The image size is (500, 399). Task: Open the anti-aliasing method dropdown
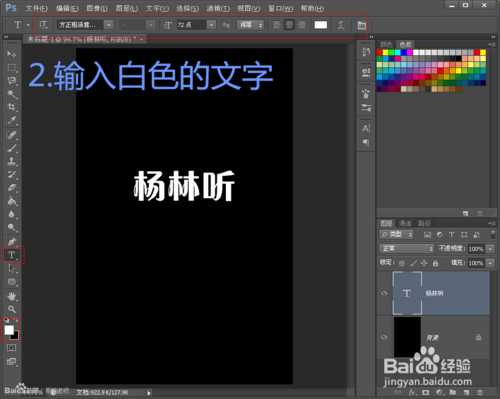click(251, 25)
